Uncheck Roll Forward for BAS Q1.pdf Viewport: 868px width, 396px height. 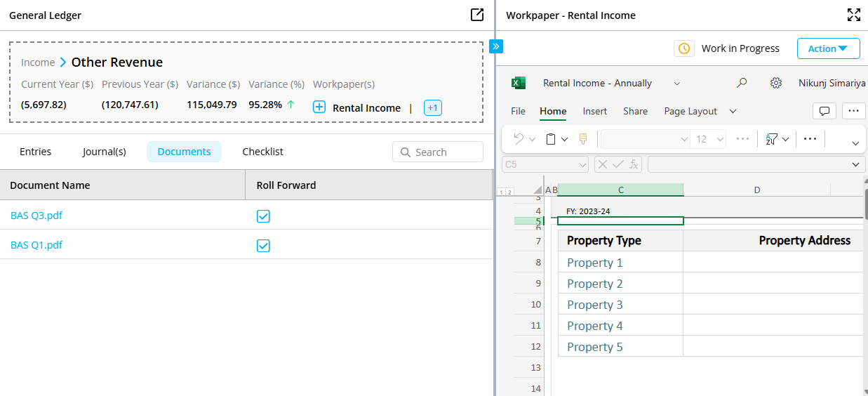coord(263,245)
